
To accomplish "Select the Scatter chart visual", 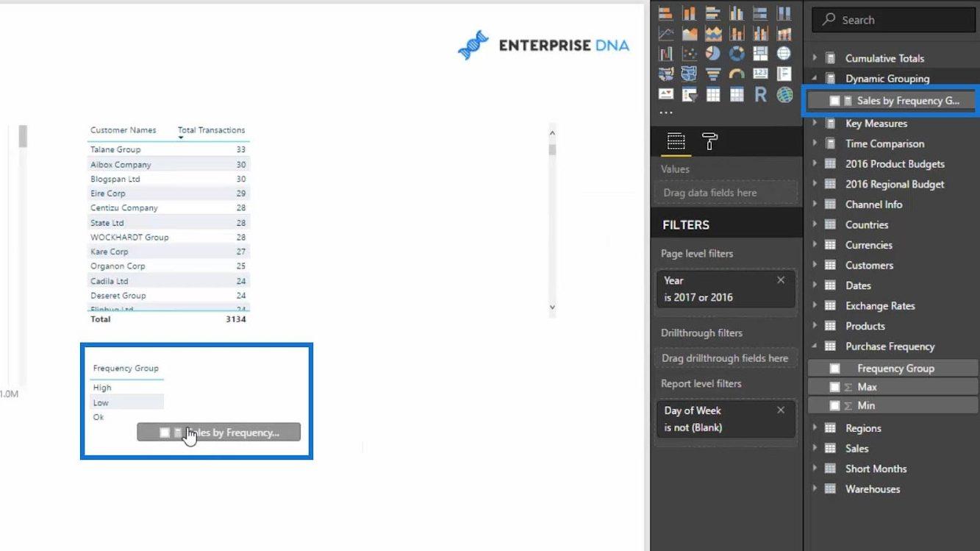I will coord(689,54).
